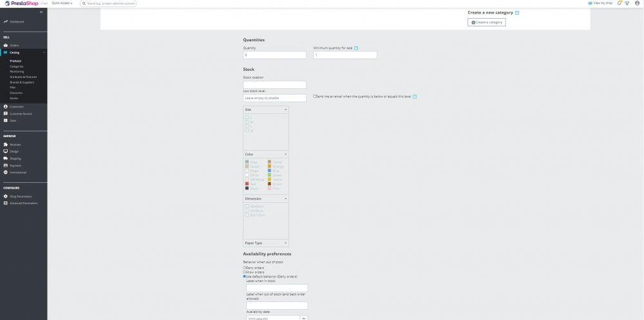Open the Availability date calendar picker
Screen dimensions: 644x320
[303, 318]
